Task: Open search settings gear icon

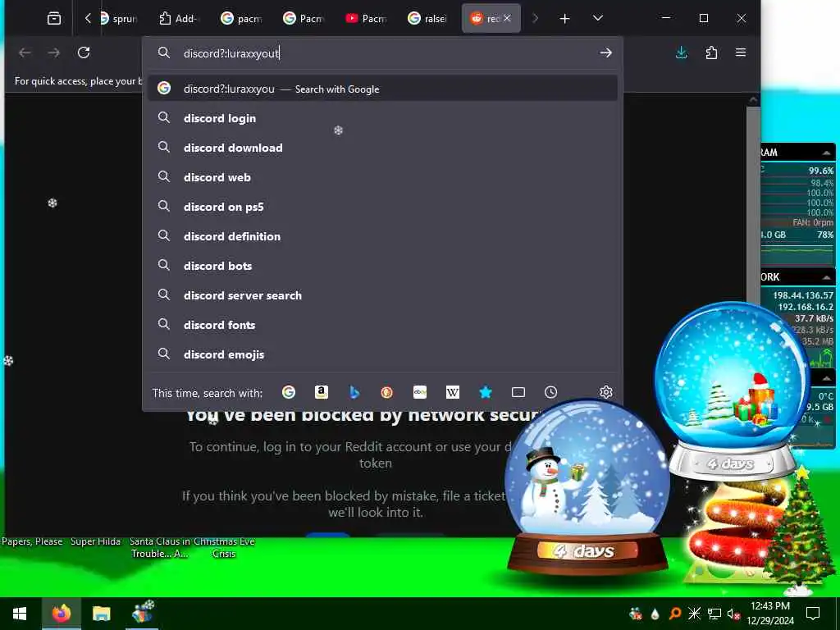Action: (606, 393)
